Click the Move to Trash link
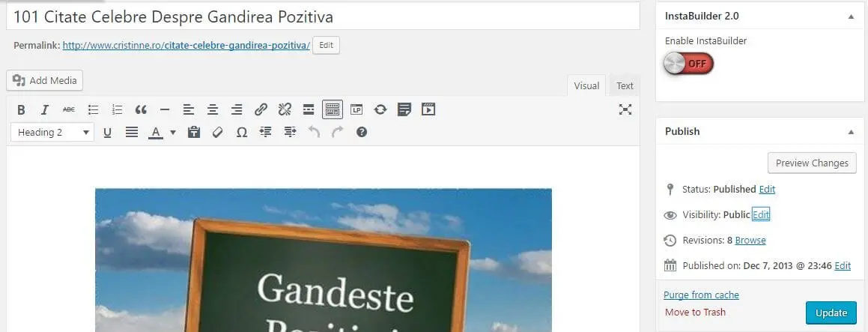Image resolution: width=868 pixels, height=332 pixels. (x=695, y=313)
